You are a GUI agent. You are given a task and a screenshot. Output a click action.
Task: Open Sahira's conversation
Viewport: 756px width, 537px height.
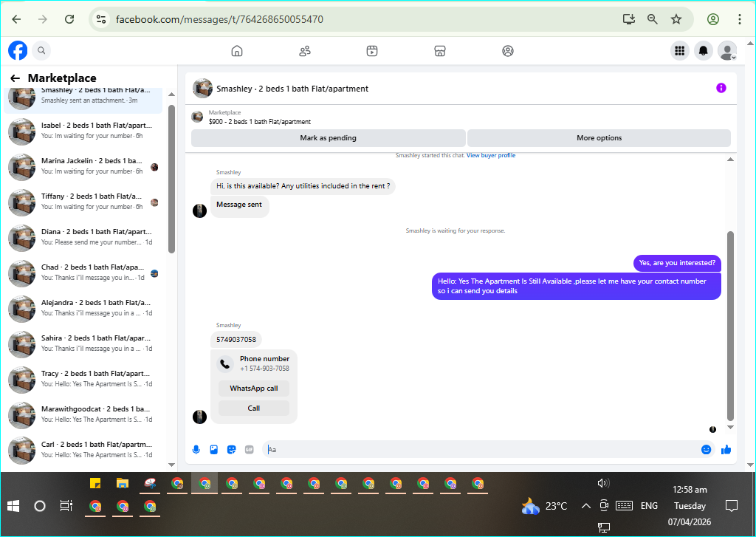pos(83,343)
